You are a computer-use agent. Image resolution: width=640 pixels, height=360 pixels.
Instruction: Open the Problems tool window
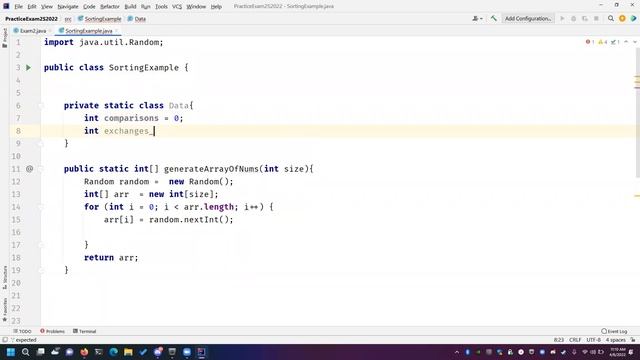pyautogui.click(x=52, y=331)
